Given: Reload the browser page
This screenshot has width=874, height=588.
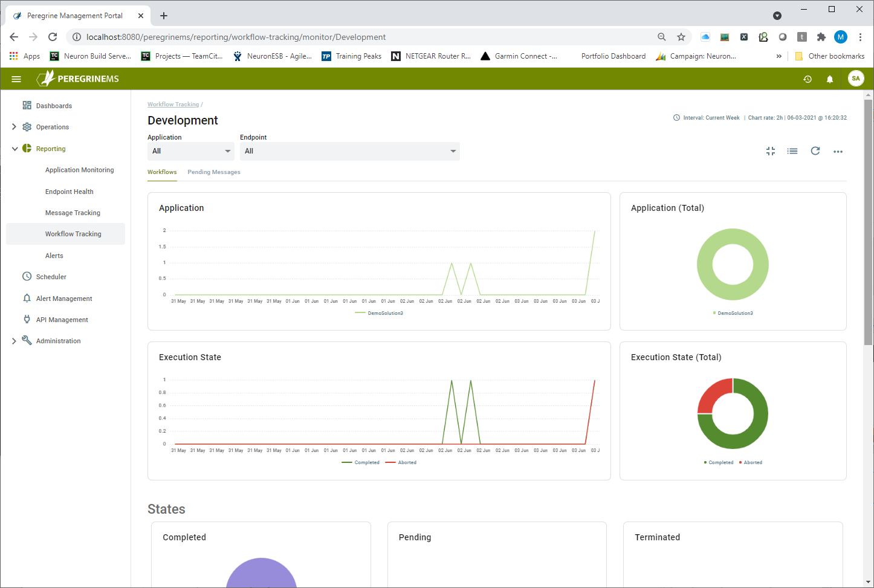Looking at the screenshot, I should 53,37.
